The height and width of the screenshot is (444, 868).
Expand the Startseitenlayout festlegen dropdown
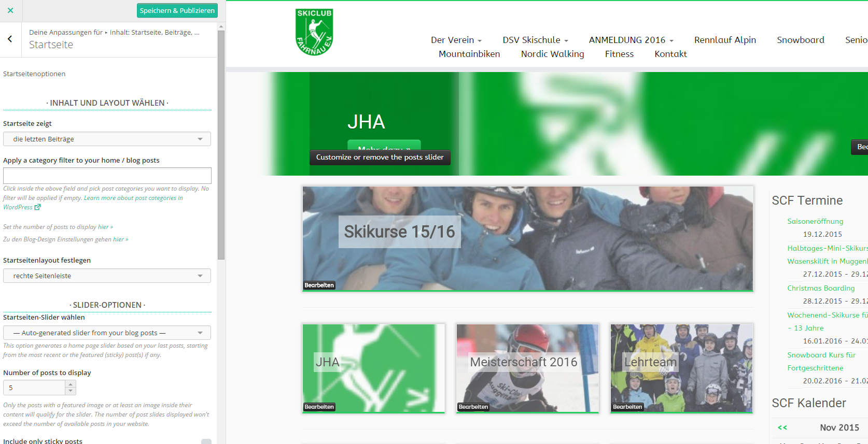point(107,276)
